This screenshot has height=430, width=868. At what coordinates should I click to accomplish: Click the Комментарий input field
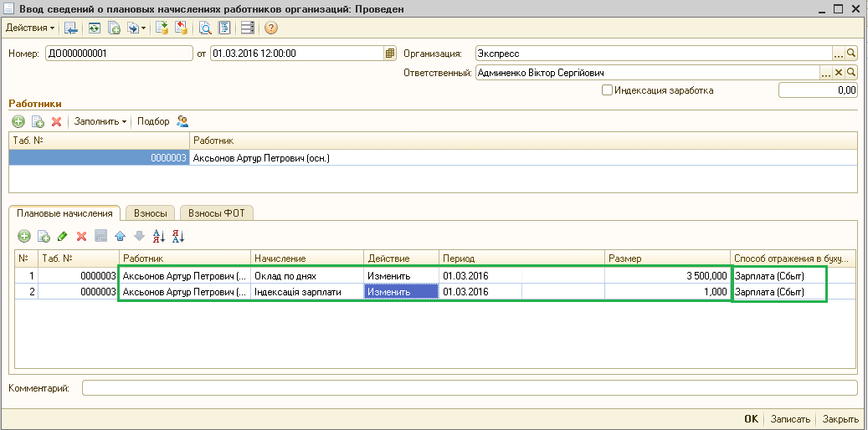click(470, 388)
